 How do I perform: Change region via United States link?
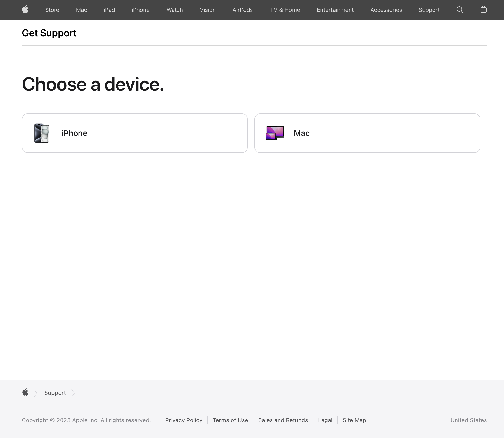468,420
